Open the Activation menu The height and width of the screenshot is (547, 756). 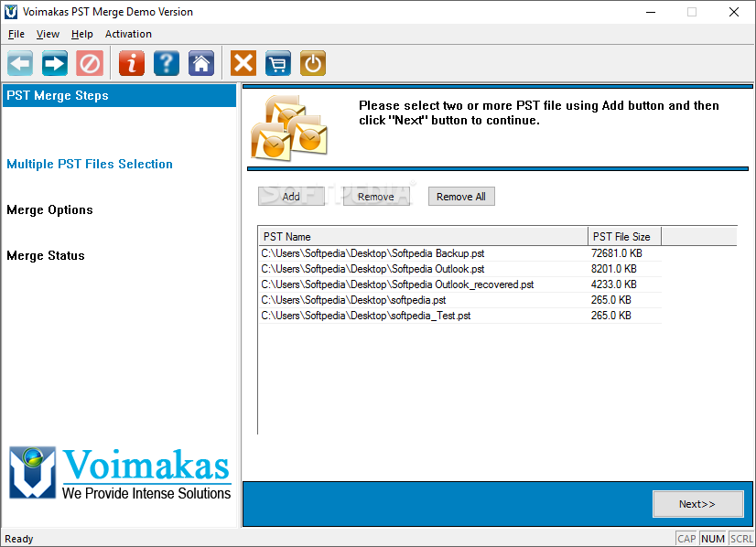pos(128,34)
